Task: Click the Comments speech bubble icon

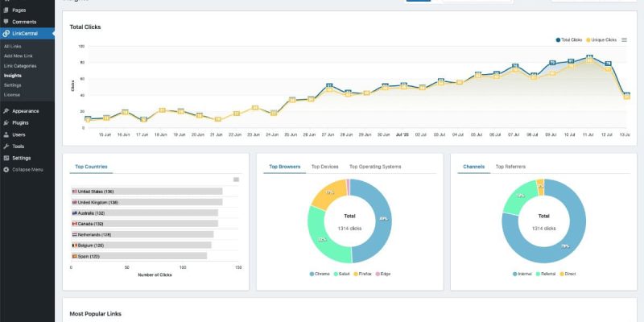Action: point(6,22)
